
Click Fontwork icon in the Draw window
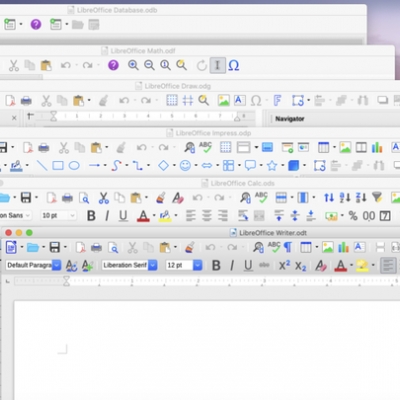click(x=277, y=100)
